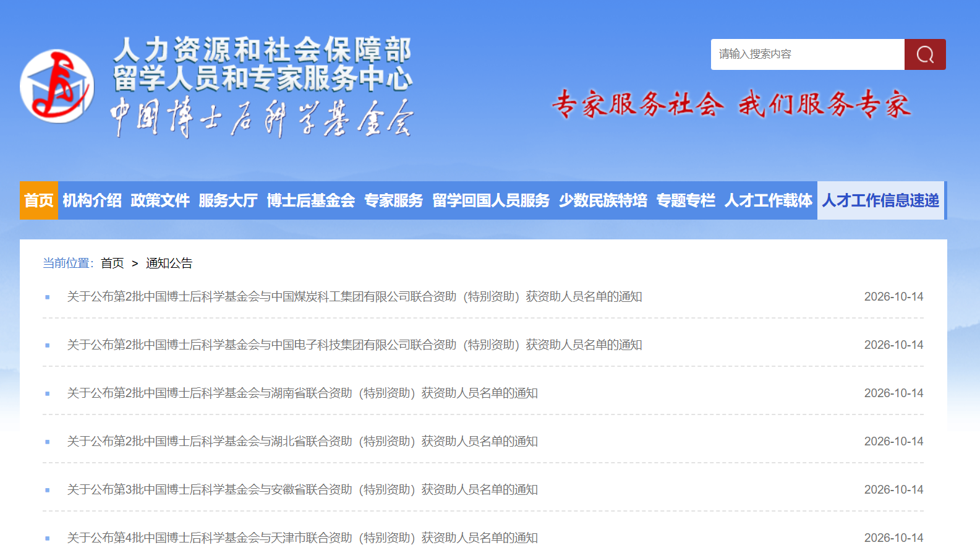Click the date 2026-10-14 beside the 湖南省 notice
The height and width of the screenshot is (545, 980).
point(893,393)
